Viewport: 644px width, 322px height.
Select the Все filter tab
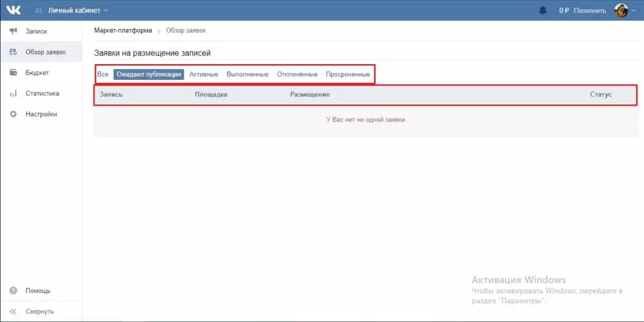tap(103, 74)
